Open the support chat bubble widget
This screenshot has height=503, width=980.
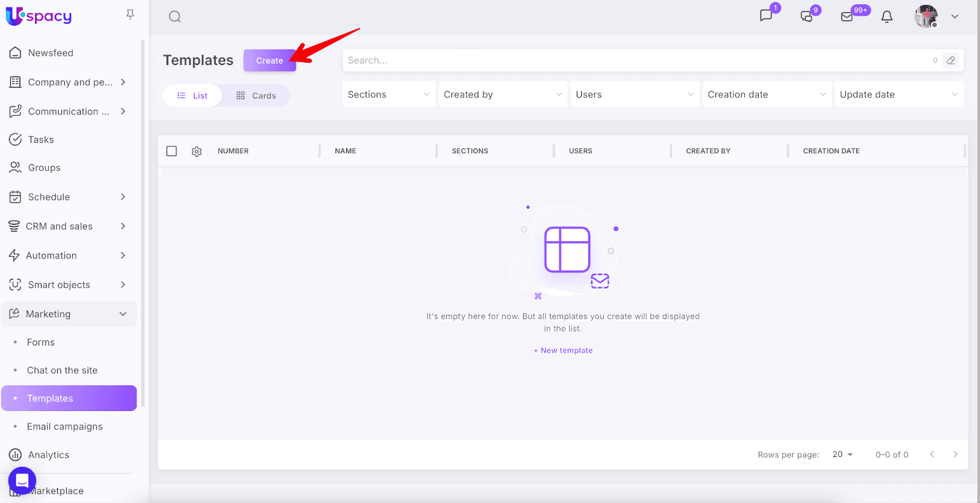coord(22,481)
